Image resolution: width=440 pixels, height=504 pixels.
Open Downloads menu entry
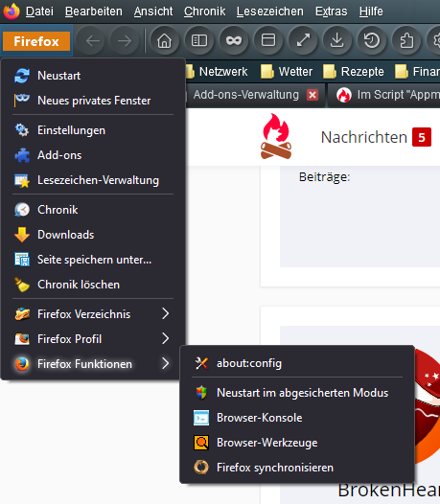pos(93,235)
